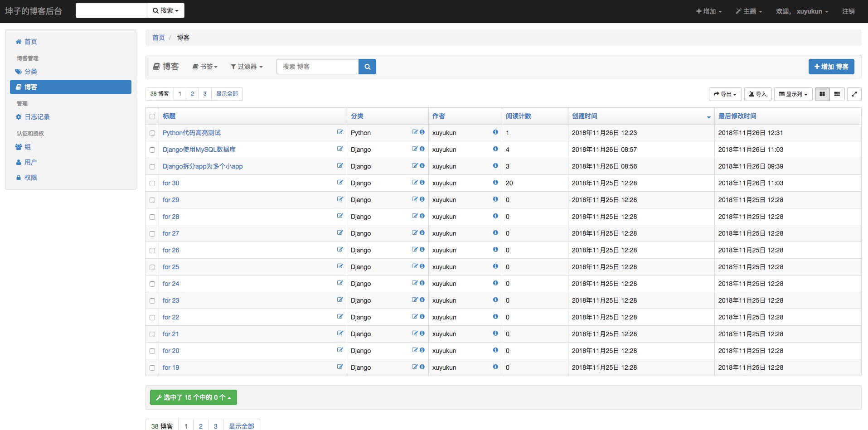Screen dimensions: 868x430
Task: Open the 显示列 columns dropdown
Action: click(793, 94)
